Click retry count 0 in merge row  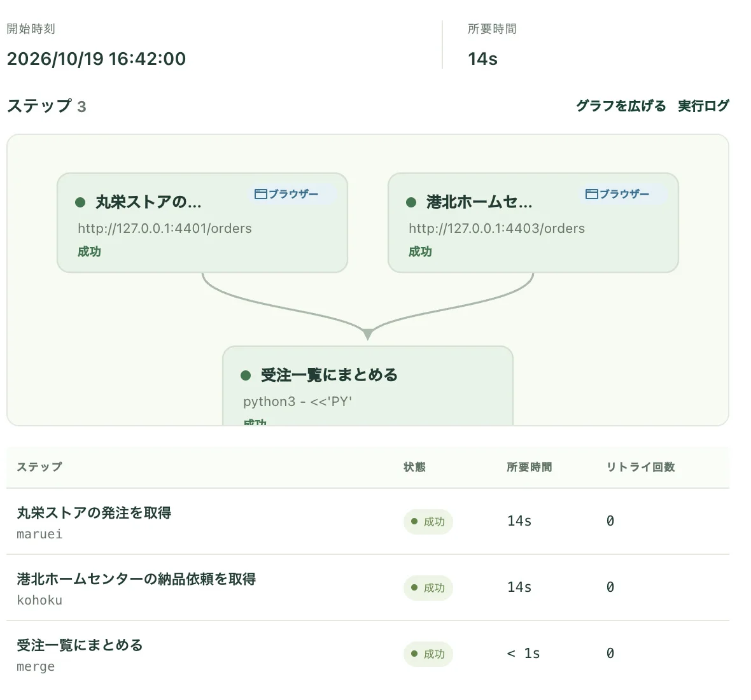[610, 653]
